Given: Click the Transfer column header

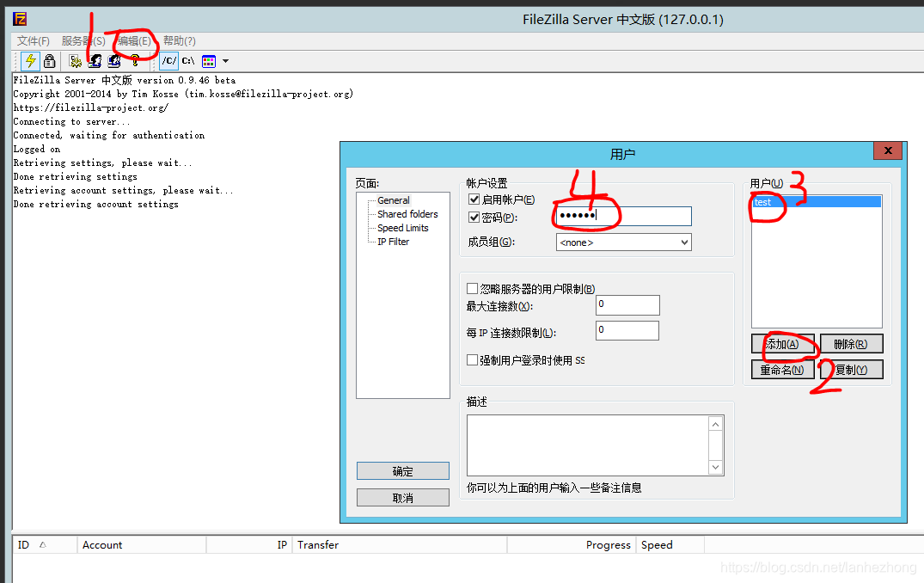Looking at the screenshot, I should point(400,544).
